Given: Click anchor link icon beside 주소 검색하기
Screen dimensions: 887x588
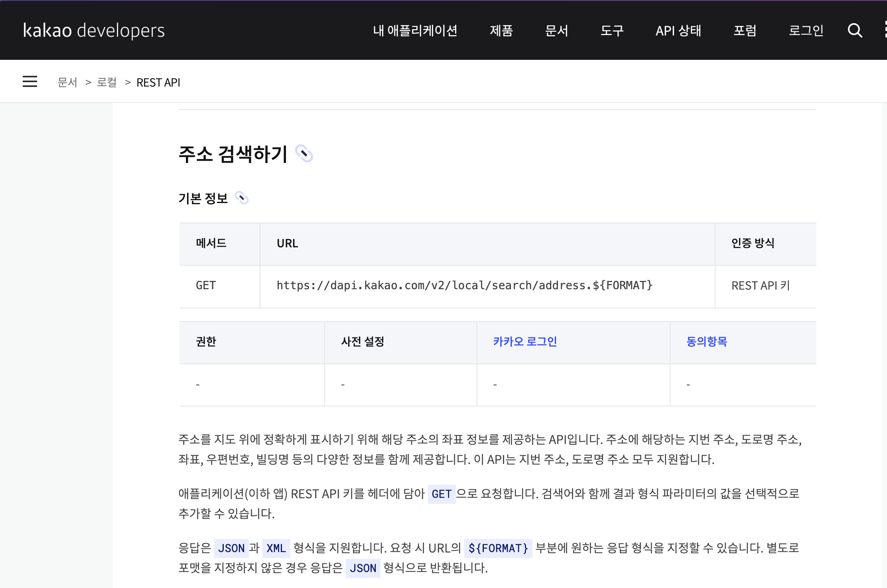Looking at the screenshot, I should click(304, 154).
